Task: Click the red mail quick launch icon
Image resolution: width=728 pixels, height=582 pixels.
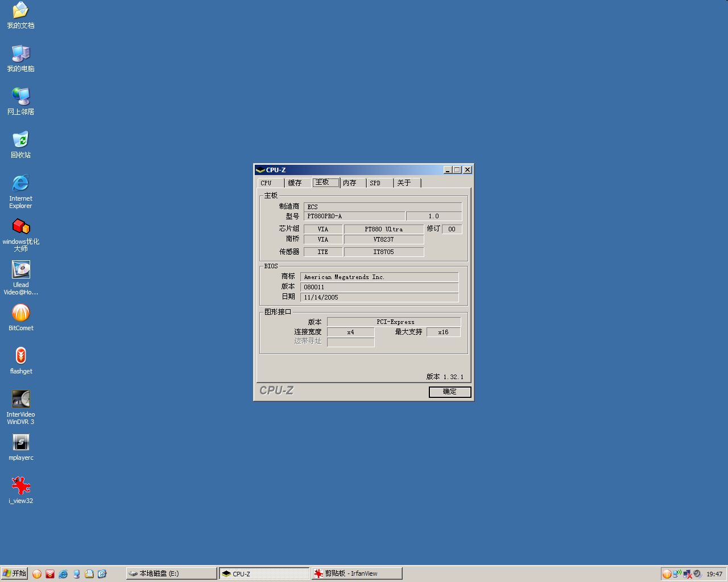Action: tap(50, 574)
